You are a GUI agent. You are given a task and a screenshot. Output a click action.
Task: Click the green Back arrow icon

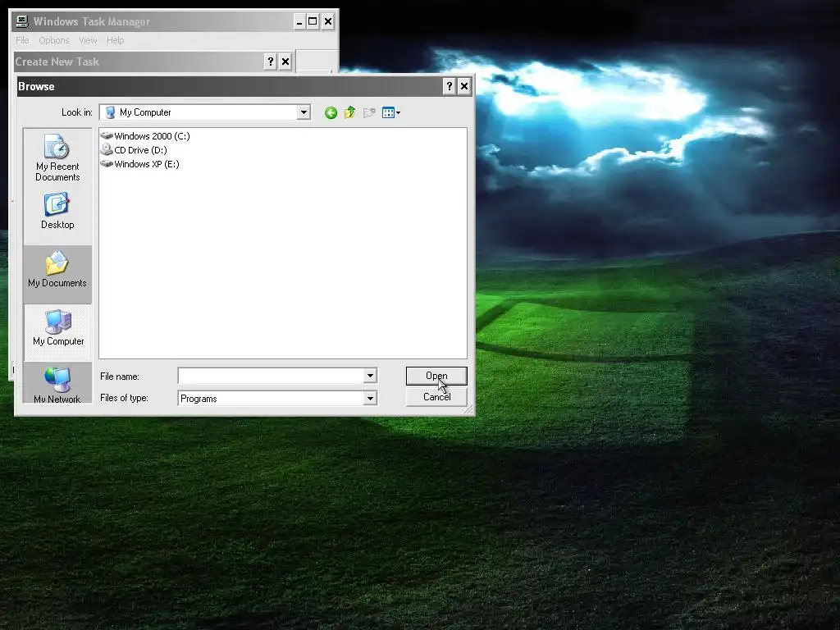(331, 112)
